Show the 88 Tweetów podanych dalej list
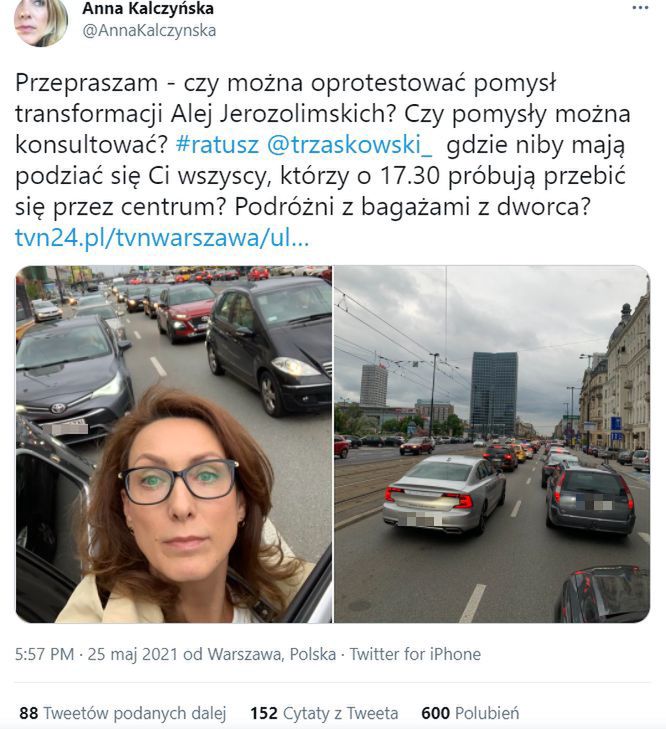The image size is (666, 729). (x=122, y=713)
